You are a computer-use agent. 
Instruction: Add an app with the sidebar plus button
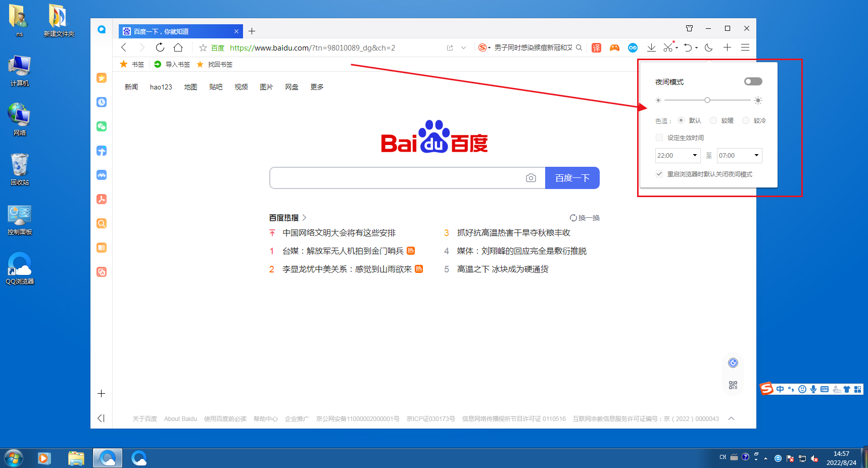tap(102, 393)
